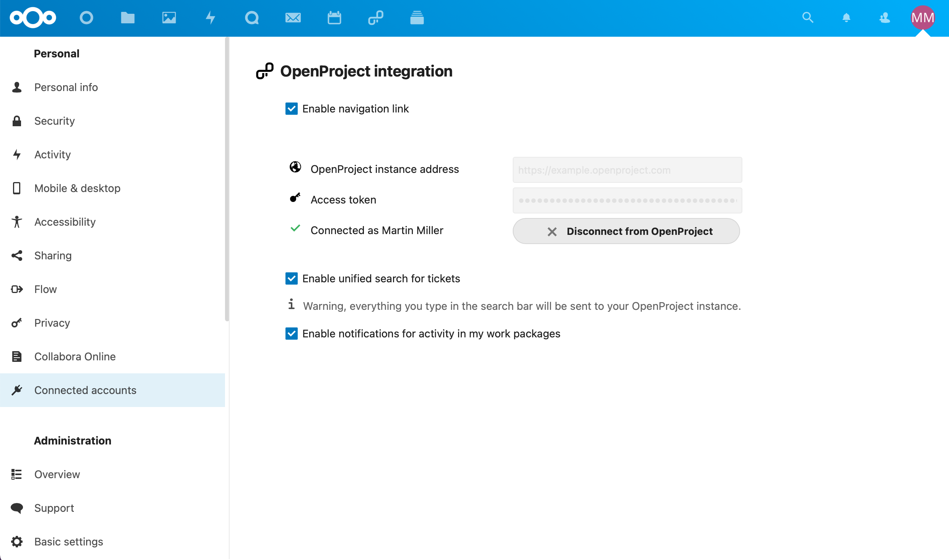Click the Deck app icon
This screenshot has height=560, width=949.
click(417, 19)
